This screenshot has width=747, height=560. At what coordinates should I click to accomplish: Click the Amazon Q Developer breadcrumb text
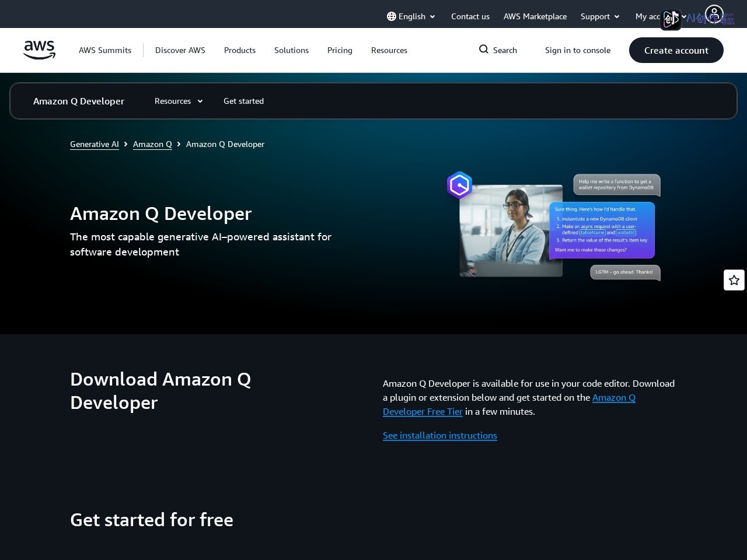click(225, 144)
